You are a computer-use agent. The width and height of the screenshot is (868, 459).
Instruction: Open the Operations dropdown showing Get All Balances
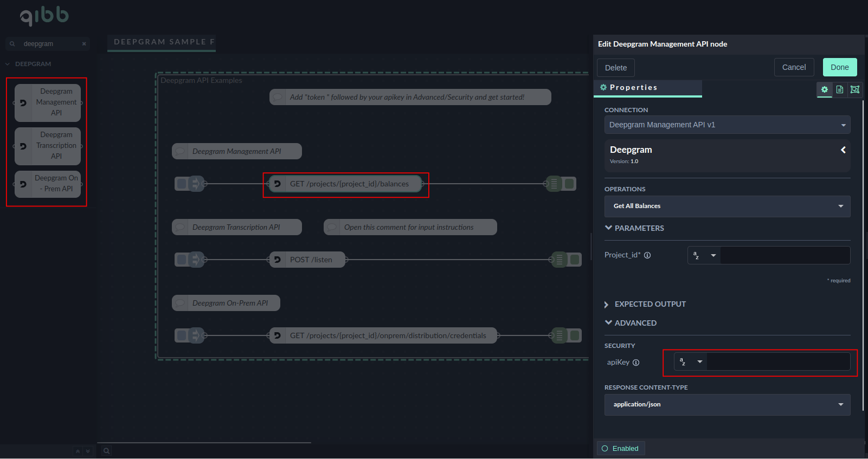[x=727, y=206]
